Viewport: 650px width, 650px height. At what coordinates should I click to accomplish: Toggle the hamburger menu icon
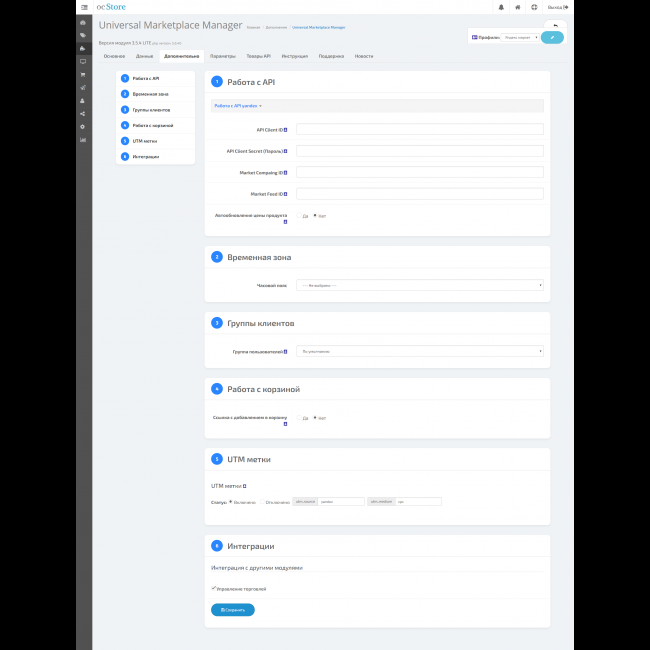click(83, 7)
